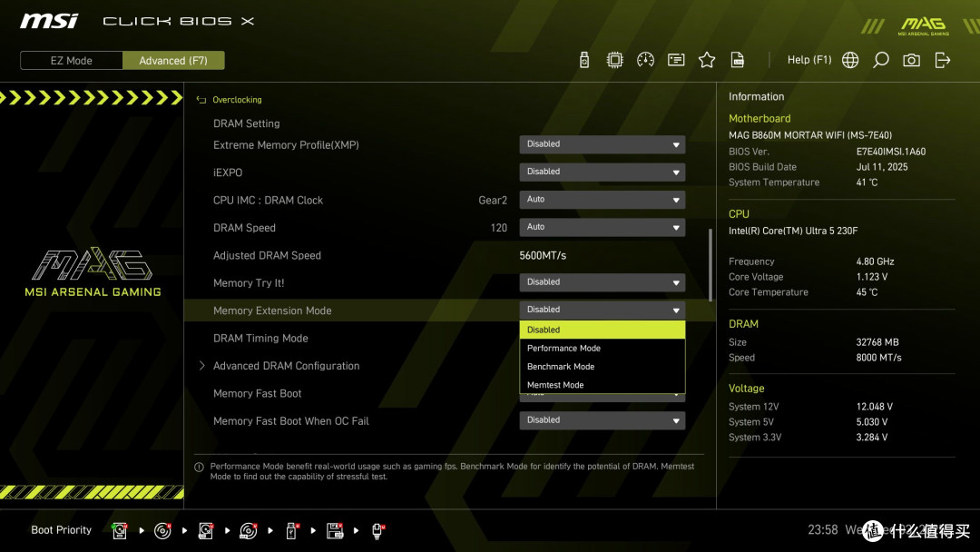The height and width of the screenshot is (552, 980).
Task: Select the first hard disk boot device icon
Action: coord(120,531)
